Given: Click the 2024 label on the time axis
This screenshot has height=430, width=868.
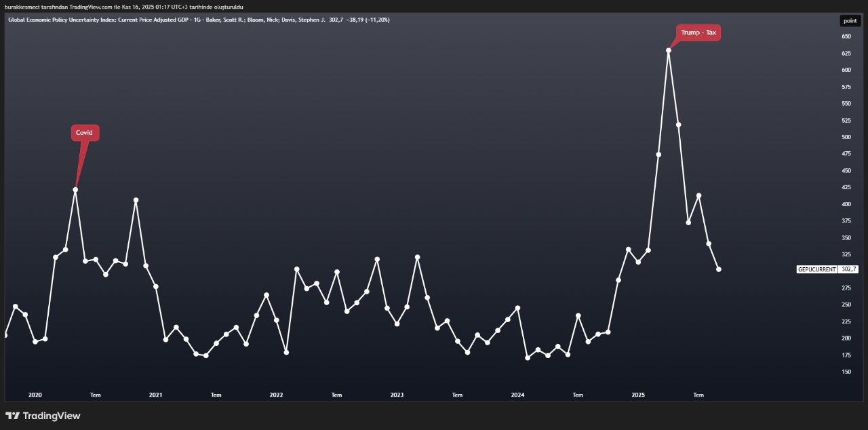Looking at the screenshot, I should (517, 395).
